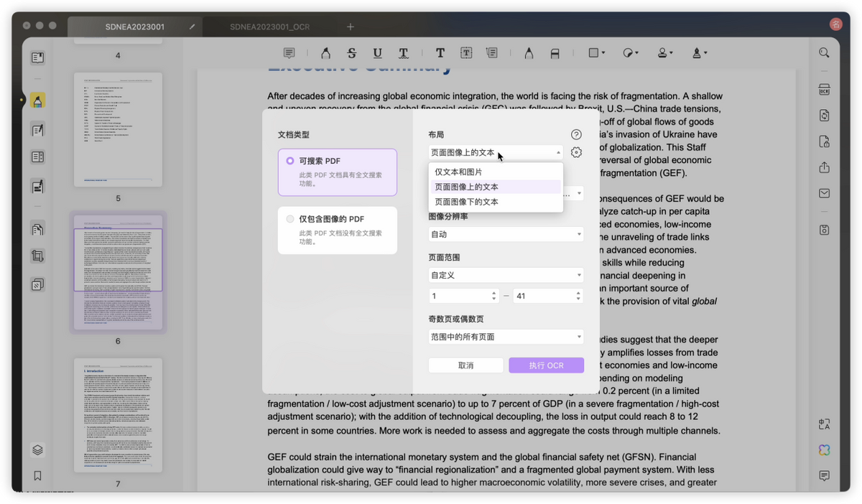The image size is (862, 504).
Task: Choose 仅文本和图片 from layout list
Action: [x=458, y=172]
